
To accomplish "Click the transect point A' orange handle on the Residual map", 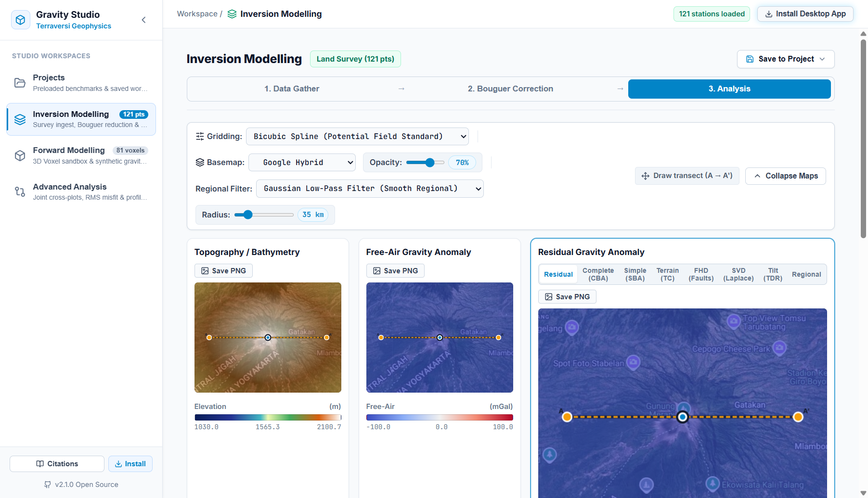I will (x=798, y=417).
